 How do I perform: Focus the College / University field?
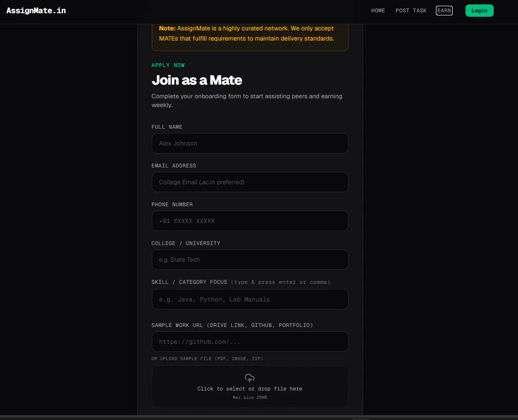250,260
